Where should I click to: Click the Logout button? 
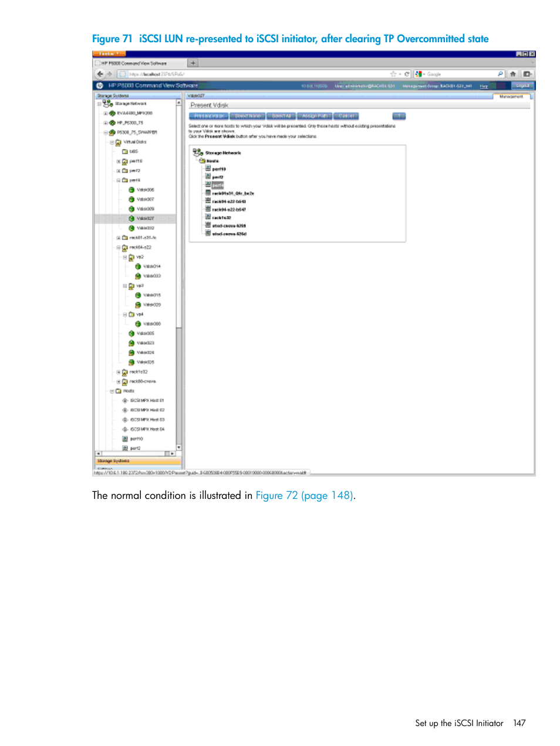pyautogui.click(x=522, y=86)
